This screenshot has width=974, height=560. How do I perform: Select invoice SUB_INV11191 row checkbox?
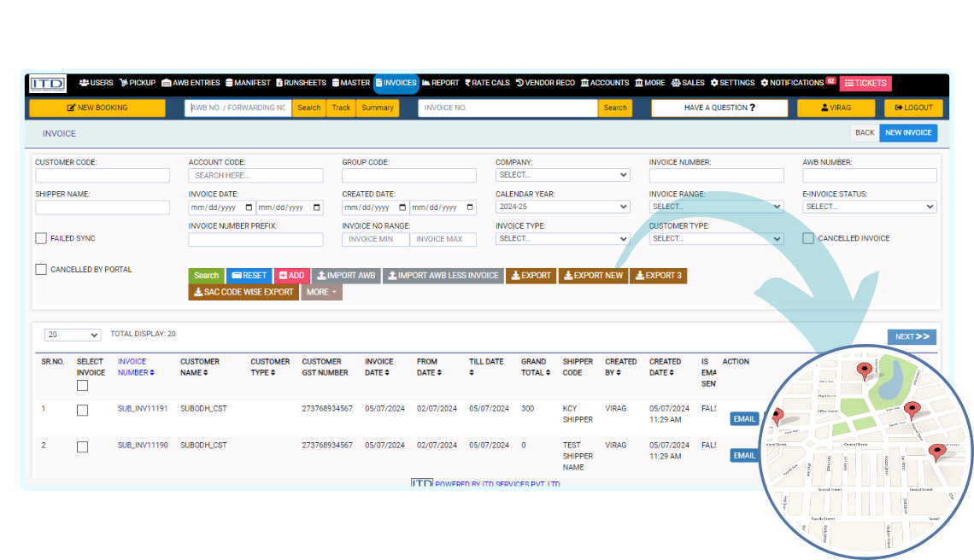click(82, 411)
